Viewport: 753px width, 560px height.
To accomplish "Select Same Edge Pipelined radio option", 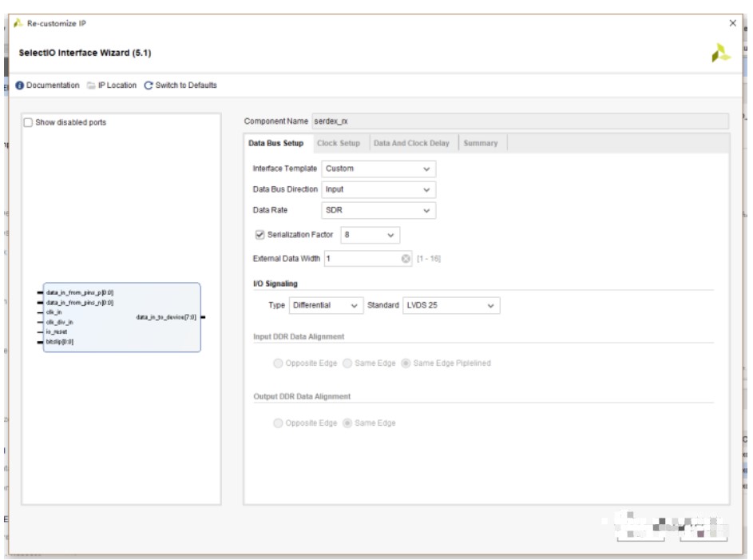I will [x=406, y=363].
